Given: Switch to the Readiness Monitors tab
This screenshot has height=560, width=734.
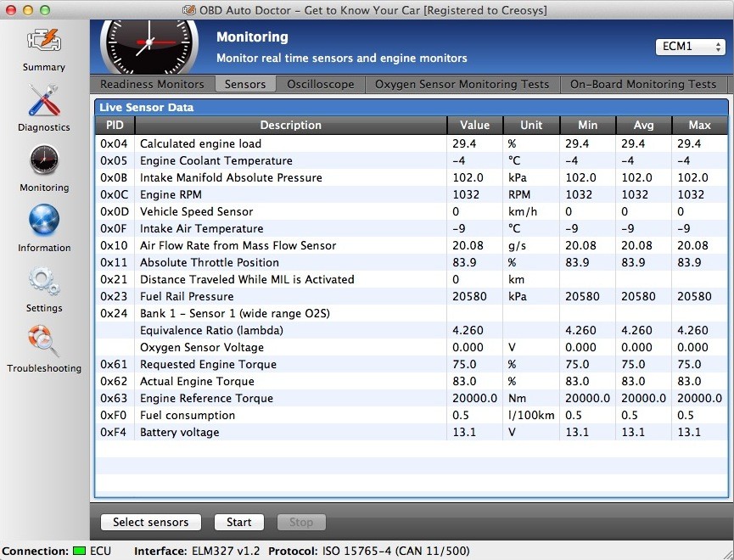Looking at the screenshot, I should coord(151,85).
